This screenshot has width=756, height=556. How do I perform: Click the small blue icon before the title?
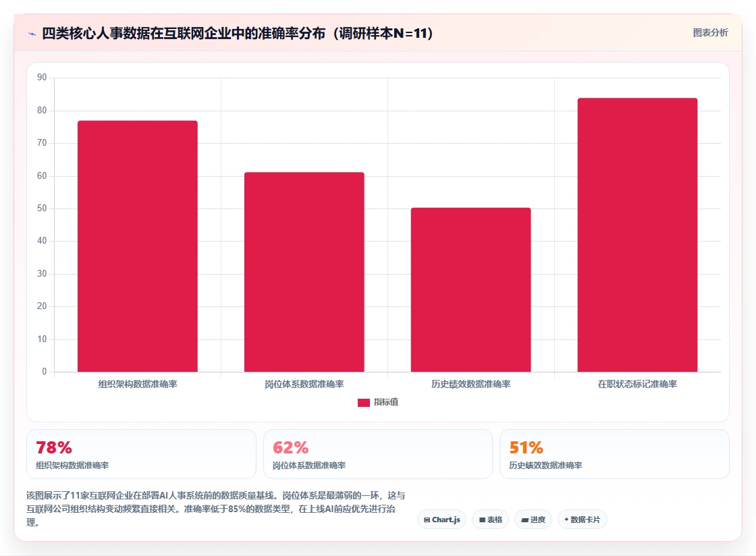click(32, 34)
